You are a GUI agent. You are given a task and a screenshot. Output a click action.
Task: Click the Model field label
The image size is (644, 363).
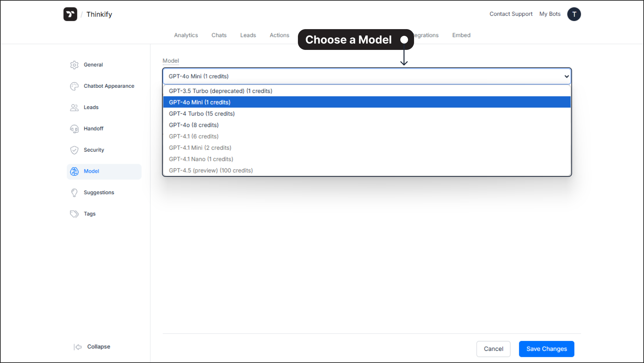coord(171,61)
